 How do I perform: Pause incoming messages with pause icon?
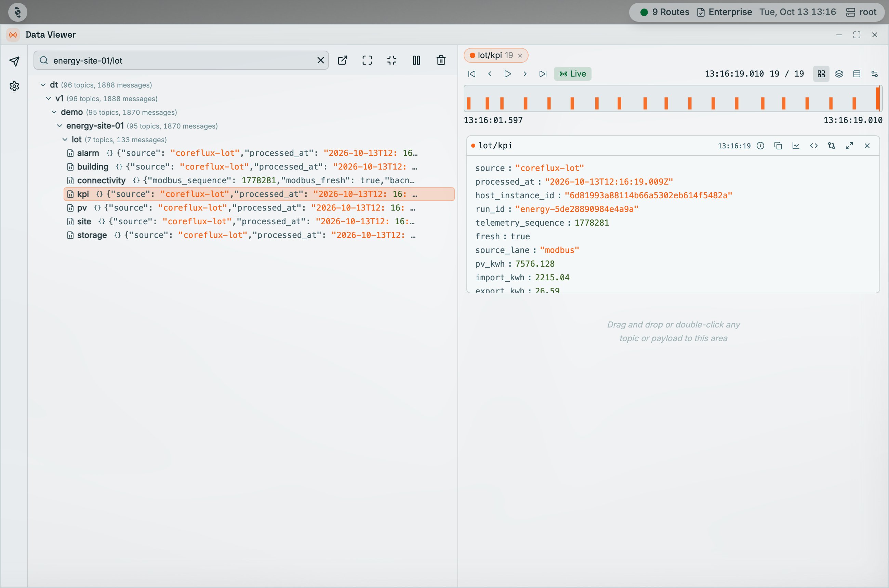416,61
